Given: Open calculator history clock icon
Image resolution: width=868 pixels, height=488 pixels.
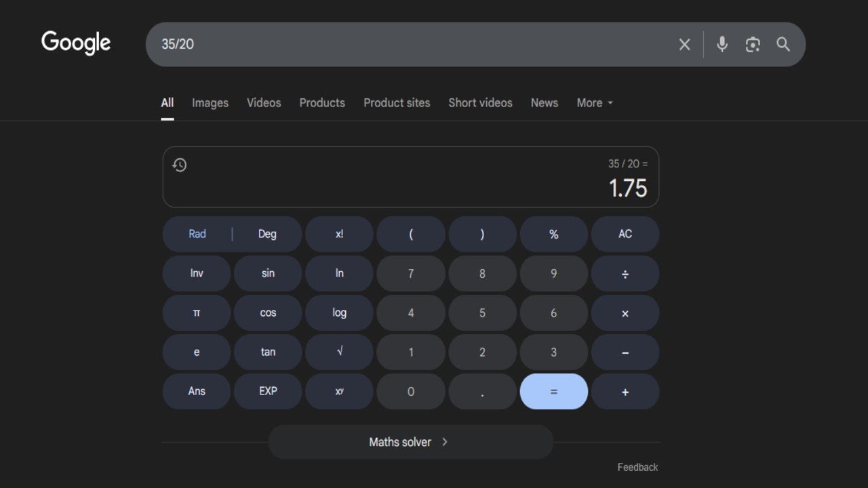Looking at the screenshot, I should (x=180, y=165).
